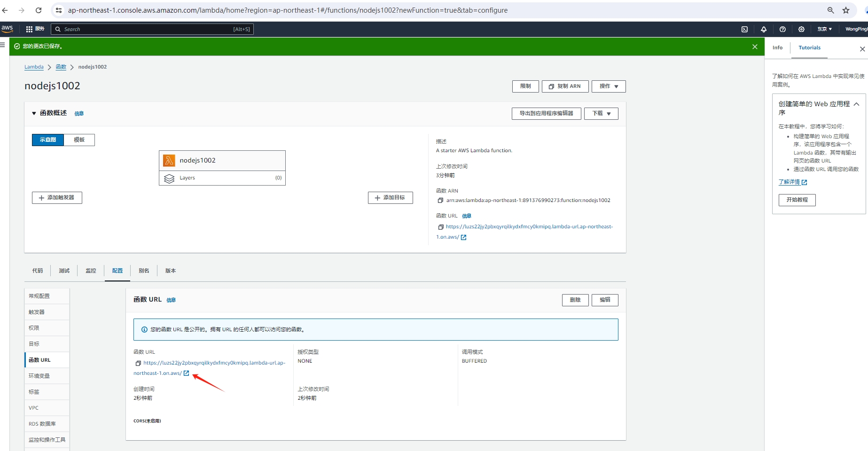The image size is (868, 451).
Task: Open the 东京 region selector
Action: (x=824, y=29)
